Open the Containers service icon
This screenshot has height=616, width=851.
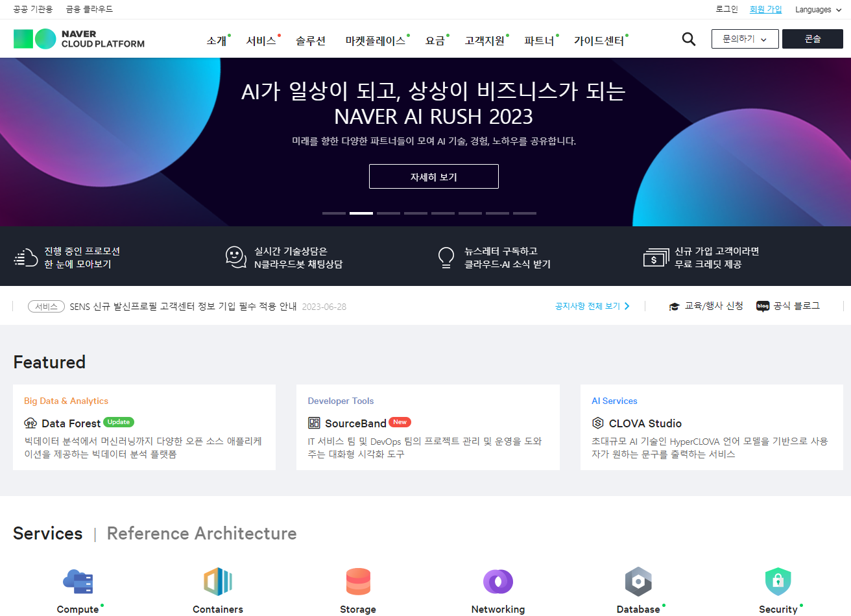(218, 582)
